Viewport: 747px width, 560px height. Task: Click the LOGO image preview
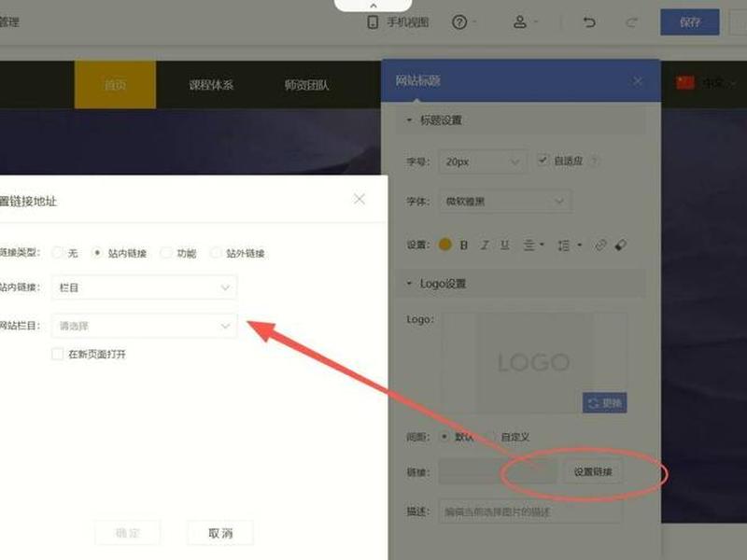pyautogui.click(x=533, y=362)
